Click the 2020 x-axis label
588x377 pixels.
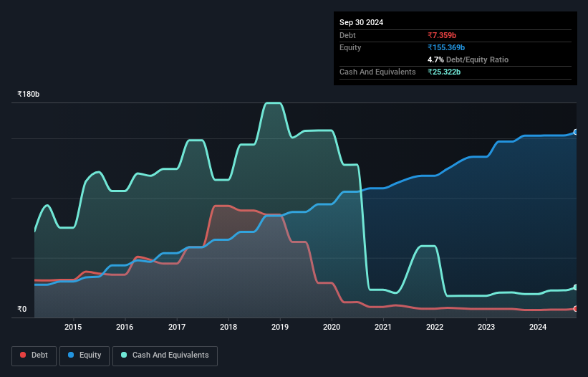(332, 327)
